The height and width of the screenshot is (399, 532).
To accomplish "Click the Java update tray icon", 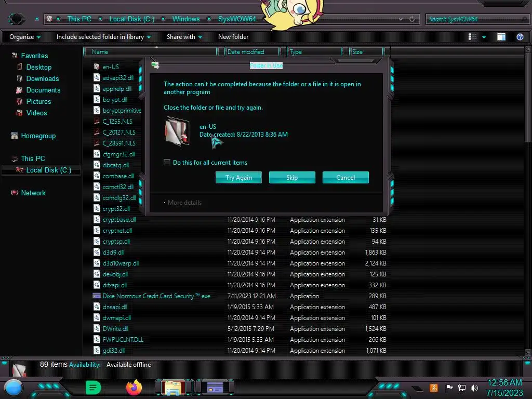I will coord(433,388).
